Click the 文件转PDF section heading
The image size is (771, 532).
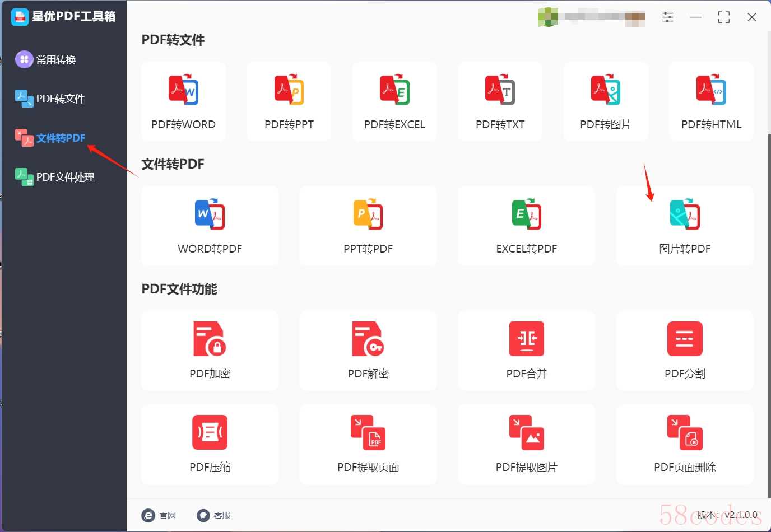[x=173, y=165]
